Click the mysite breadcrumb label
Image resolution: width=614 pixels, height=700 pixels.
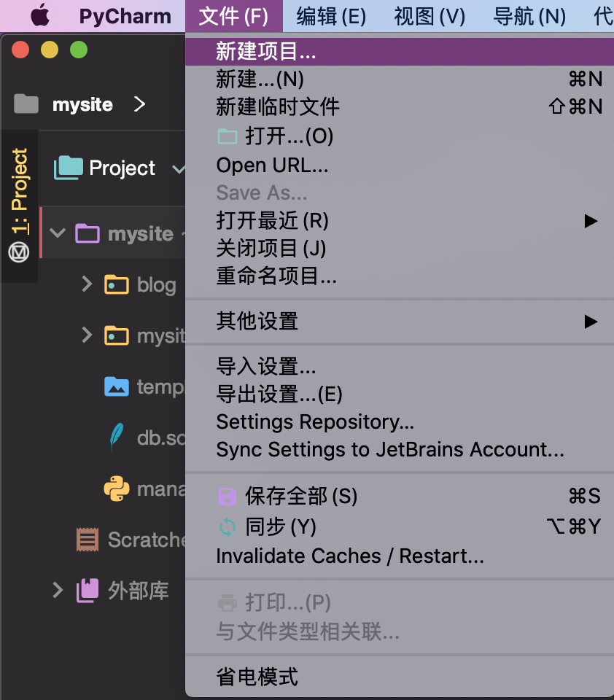[82, 105]
